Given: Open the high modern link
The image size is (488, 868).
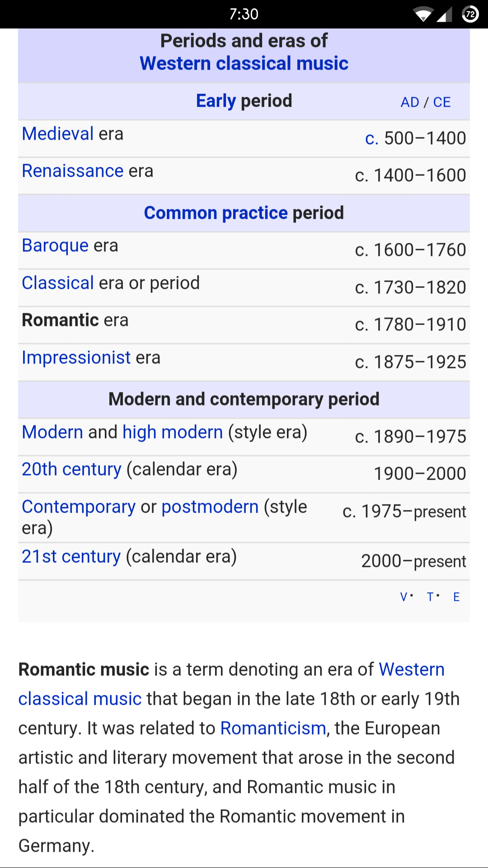Looking at the screenshot, I should pyautogui.click(x=173, y=432).
